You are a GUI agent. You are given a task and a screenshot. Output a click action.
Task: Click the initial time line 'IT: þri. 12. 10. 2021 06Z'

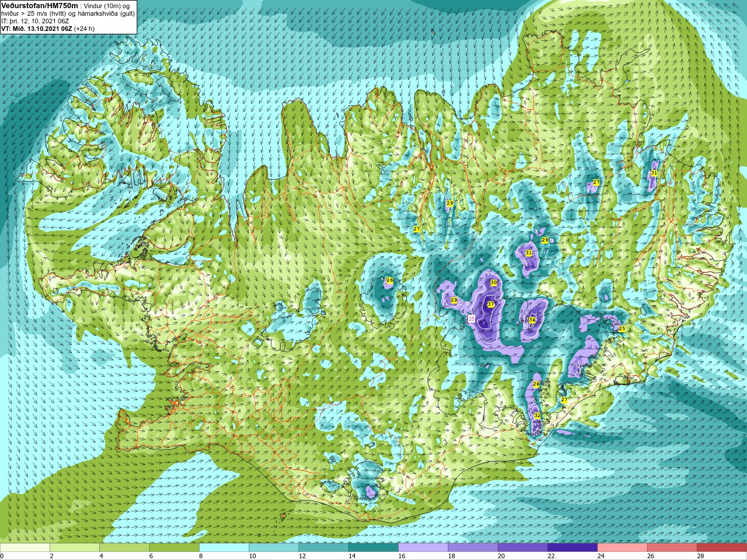pyautogui.click(x=35, y=21)
